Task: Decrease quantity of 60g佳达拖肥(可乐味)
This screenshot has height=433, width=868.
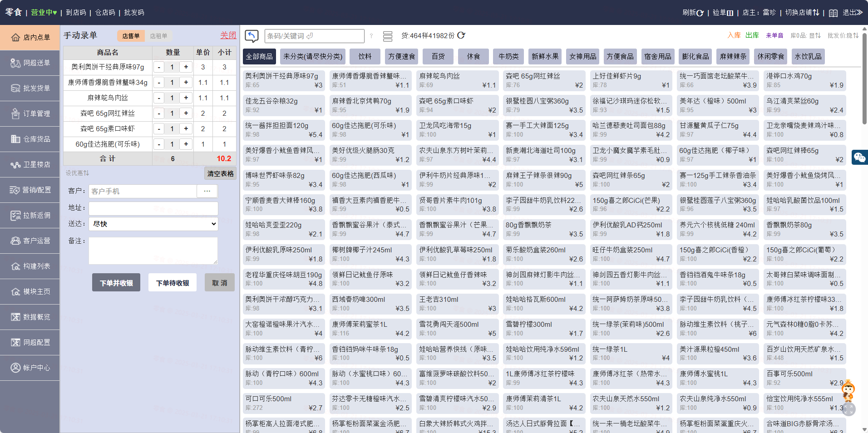Action: [159, 144]
